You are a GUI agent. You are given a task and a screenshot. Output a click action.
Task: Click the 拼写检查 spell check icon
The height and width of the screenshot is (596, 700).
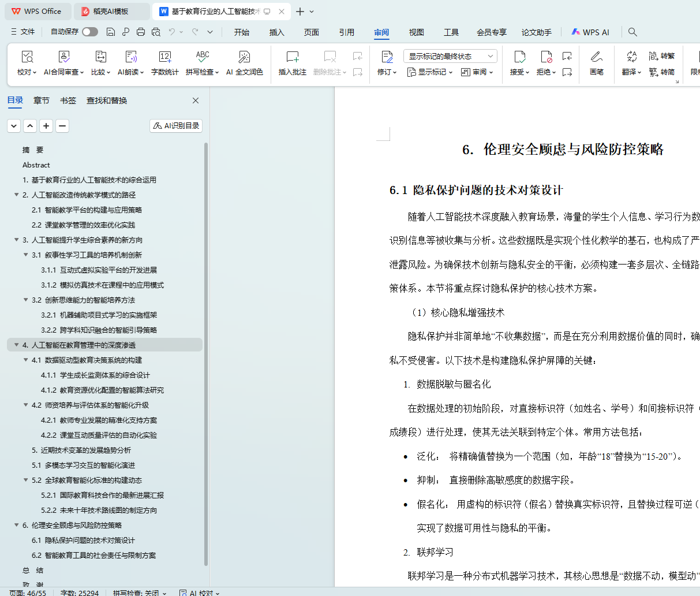pyautogui.click(x=202, y=57)
